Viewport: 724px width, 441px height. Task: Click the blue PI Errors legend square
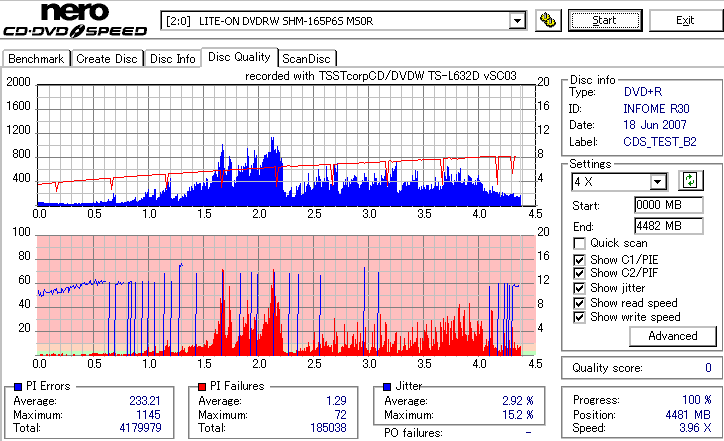tap(18, 387)
